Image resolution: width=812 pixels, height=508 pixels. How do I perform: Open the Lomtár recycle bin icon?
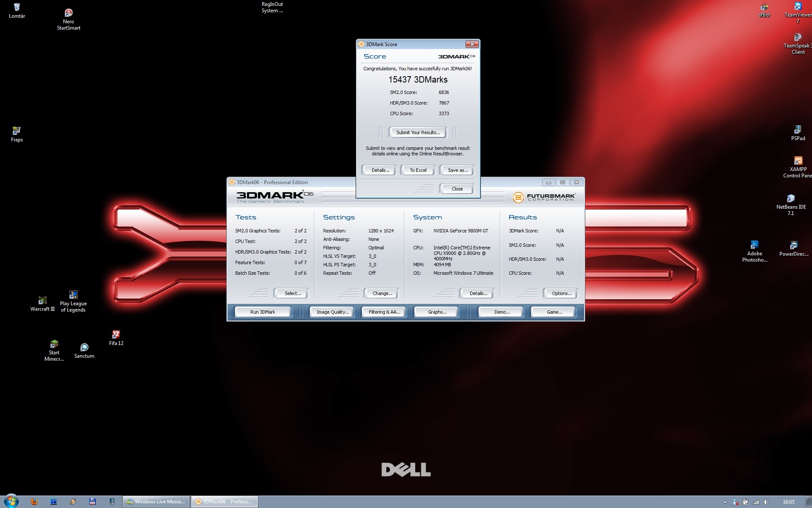click(x=16, y=11)
